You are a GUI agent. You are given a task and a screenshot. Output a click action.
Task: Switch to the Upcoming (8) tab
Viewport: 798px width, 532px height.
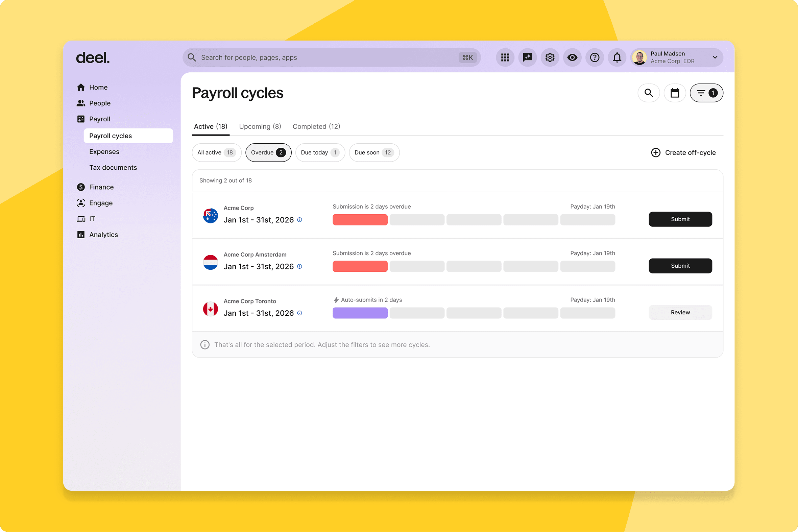click(x=260, y=126)
